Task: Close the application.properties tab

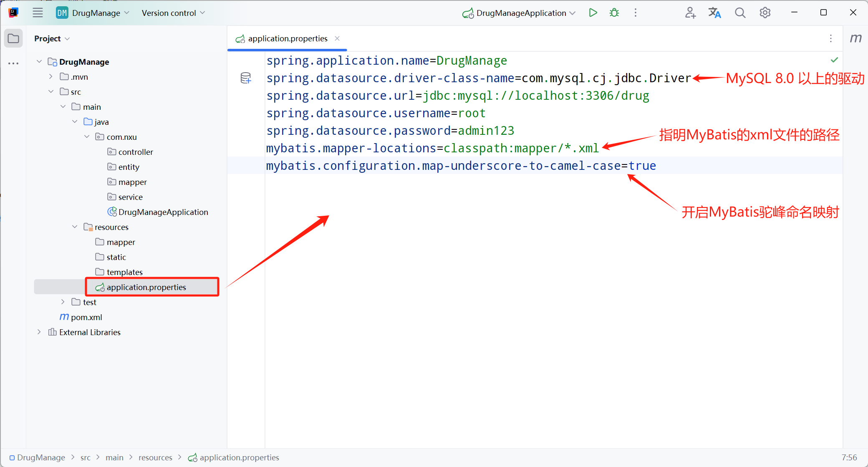Action: coord(337,38)
